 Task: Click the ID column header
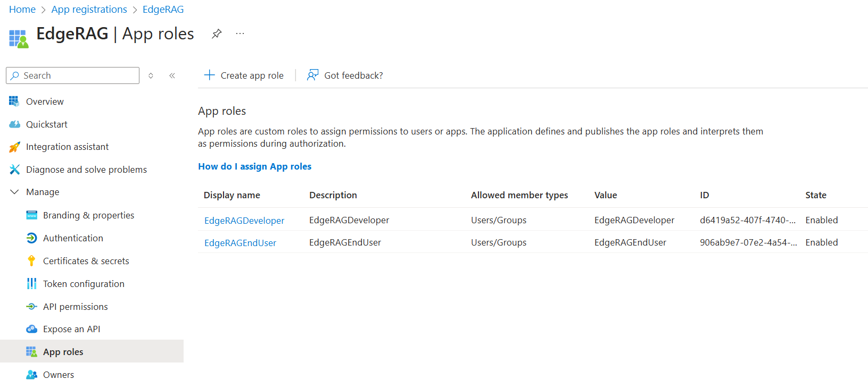pos(705,195)
